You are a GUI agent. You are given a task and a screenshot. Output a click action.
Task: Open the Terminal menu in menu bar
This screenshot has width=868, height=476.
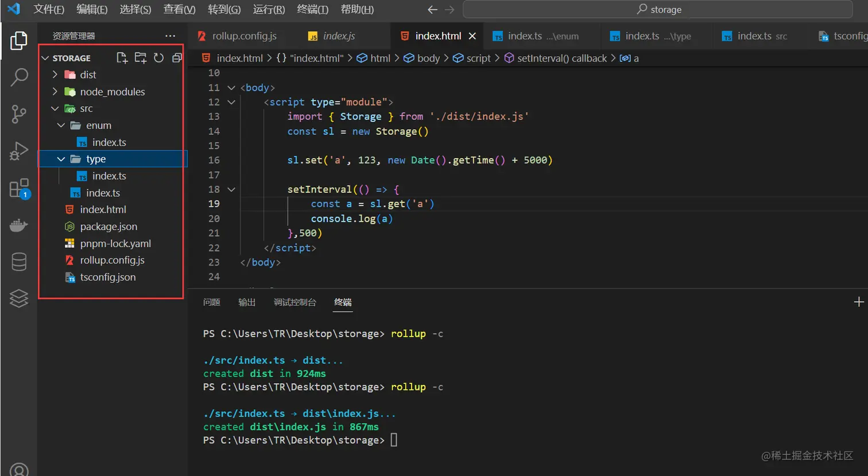pos(312,9)
